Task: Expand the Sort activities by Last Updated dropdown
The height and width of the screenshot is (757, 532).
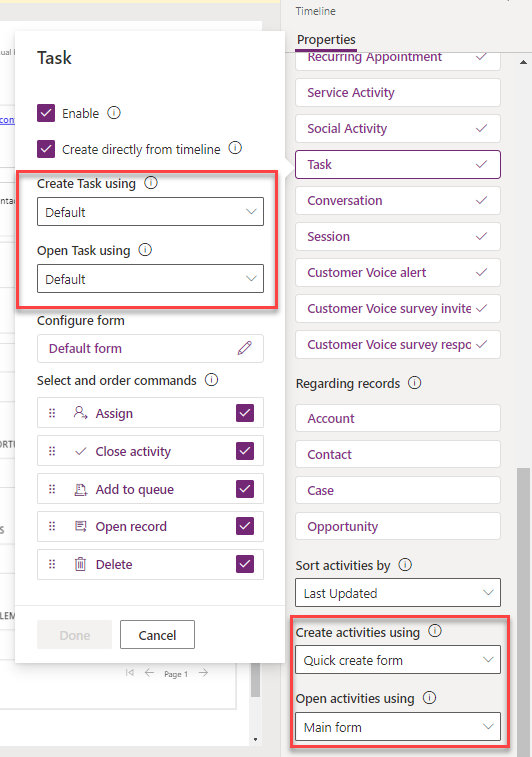Action: coord(398,592)
